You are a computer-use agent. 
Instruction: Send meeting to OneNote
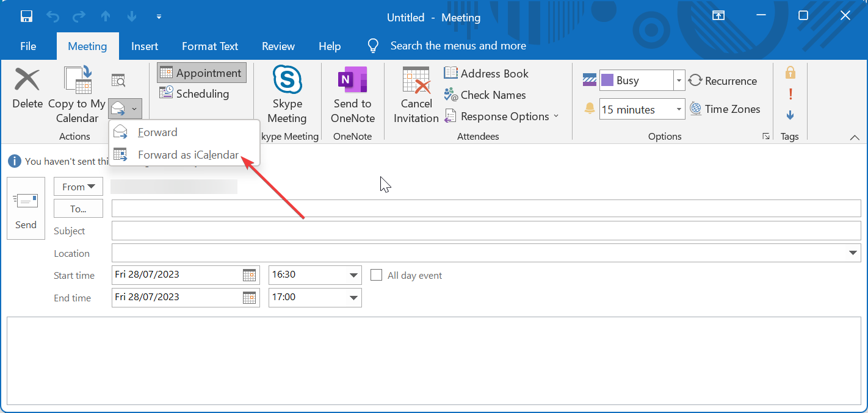point(352,80)
